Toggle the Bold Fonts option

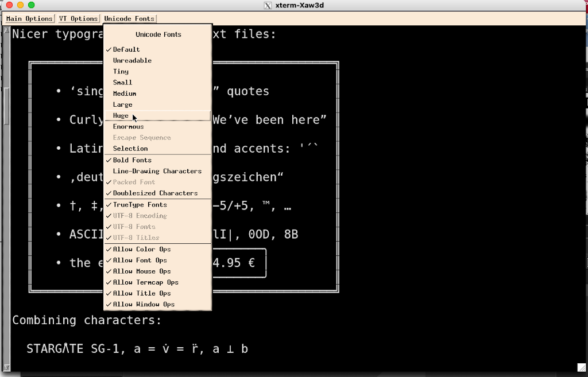coord(132,160)
